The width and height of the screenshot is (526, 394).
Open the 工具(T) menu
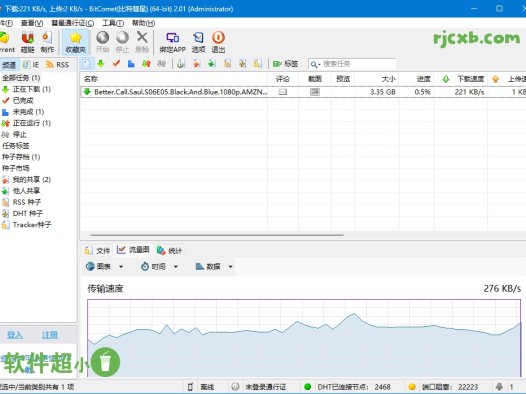(113, 23)
